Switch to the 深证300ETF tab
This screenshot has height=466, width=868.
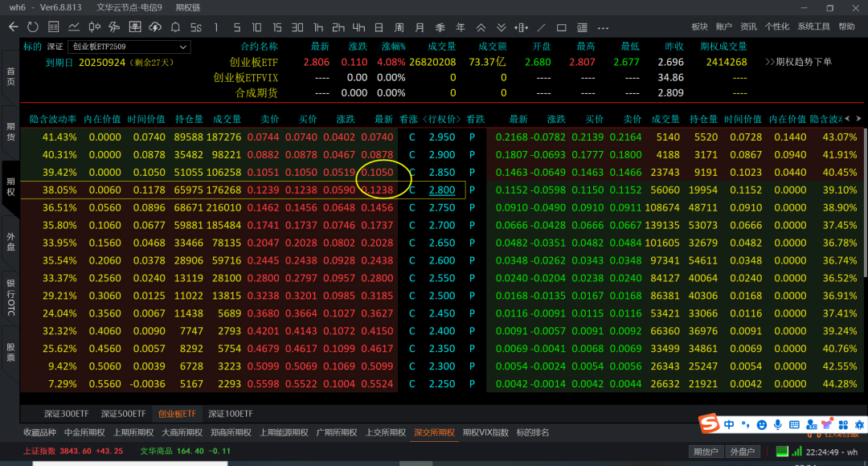(x=67, y=414)
